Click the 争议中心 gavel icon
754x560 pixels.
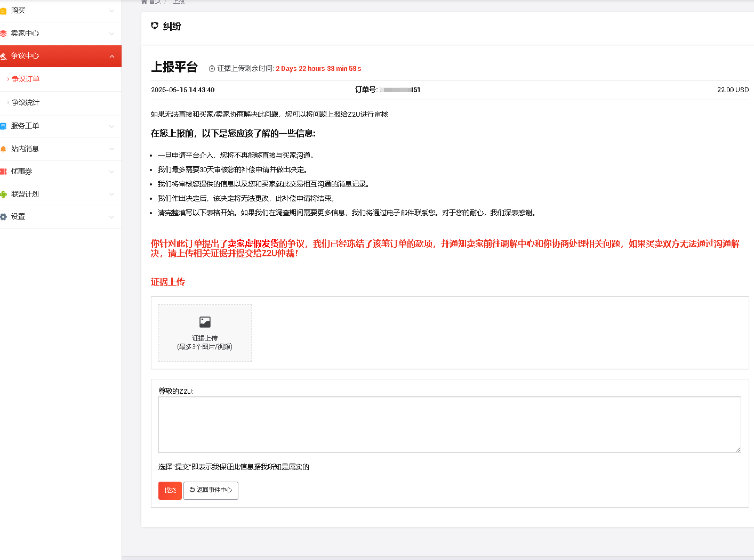click(x=3, y=56)
